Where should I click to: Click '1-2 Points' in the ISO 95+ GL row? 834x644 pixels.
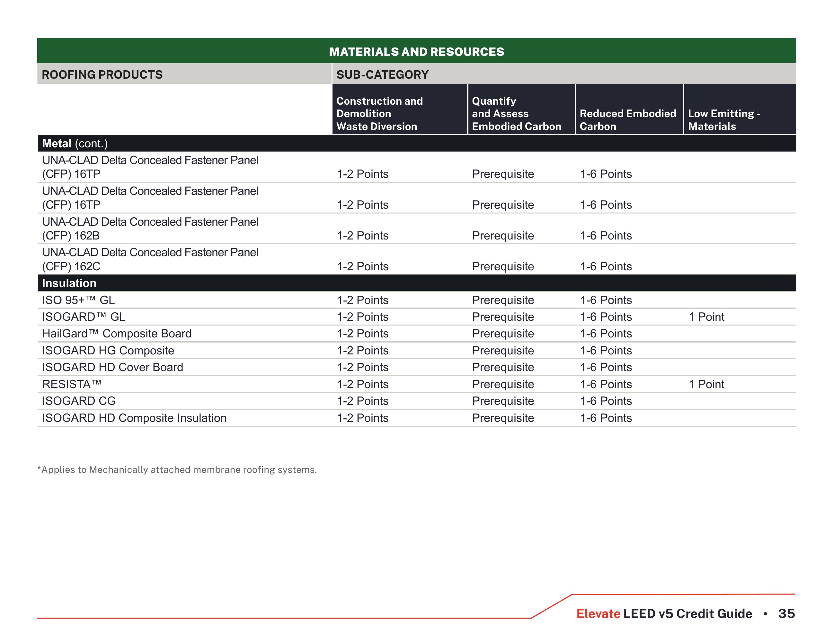point(362,300)
